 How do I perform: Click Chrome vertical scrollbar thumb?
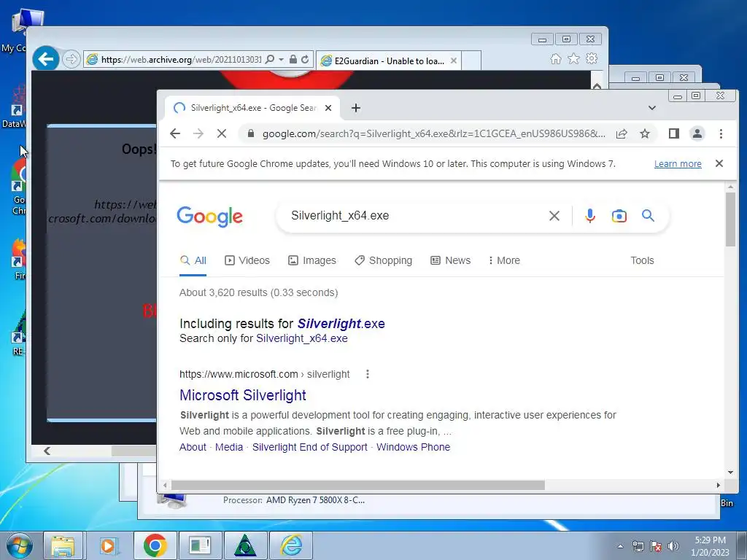point(730,219)
